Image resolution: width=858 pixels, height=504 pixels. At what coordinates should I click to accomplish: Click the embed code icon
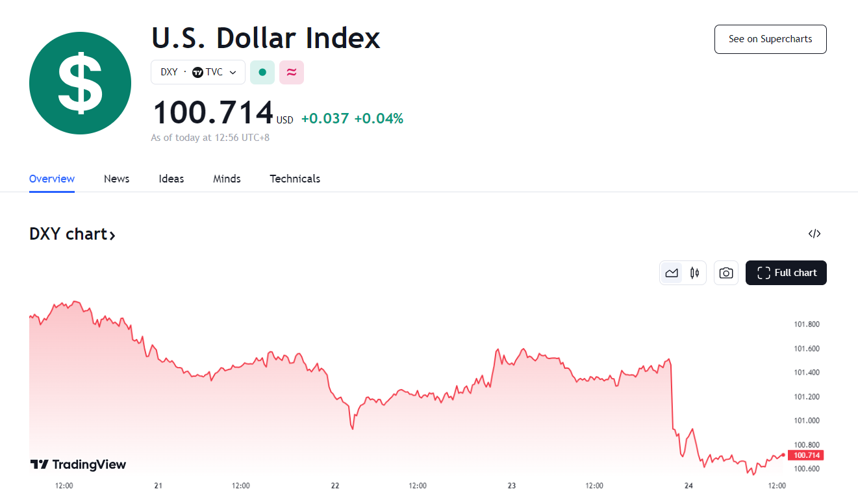814,234
